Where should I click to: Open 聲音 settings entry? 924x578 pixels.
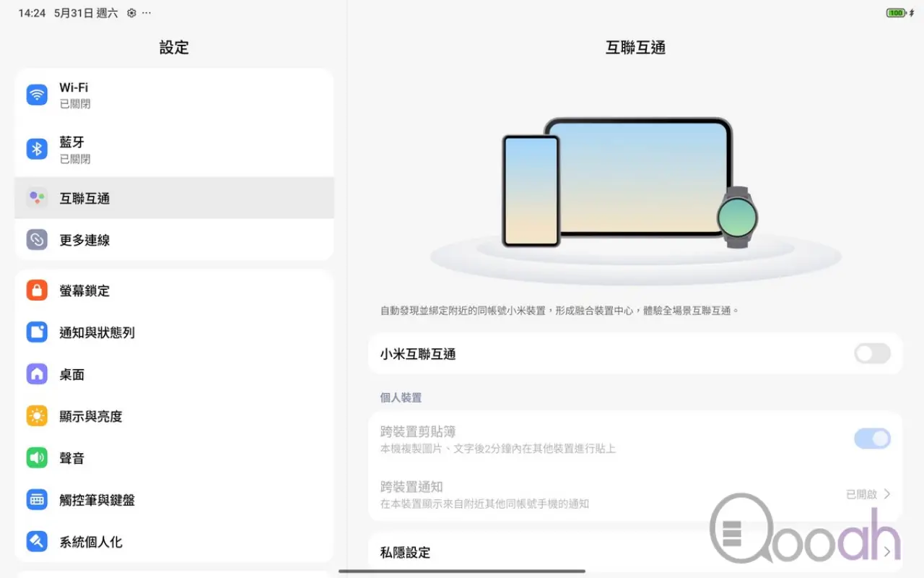coord(174,458)
